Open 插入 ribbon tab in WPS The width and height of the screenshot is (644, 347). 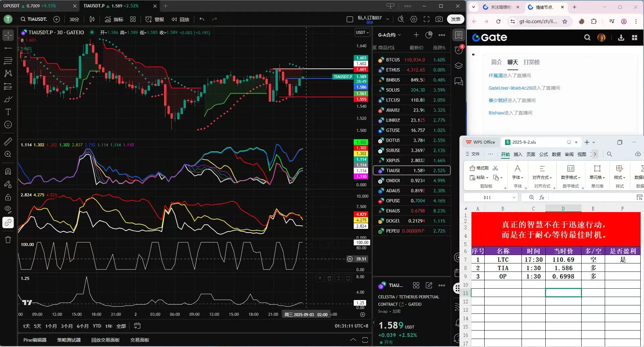point(518,154)
